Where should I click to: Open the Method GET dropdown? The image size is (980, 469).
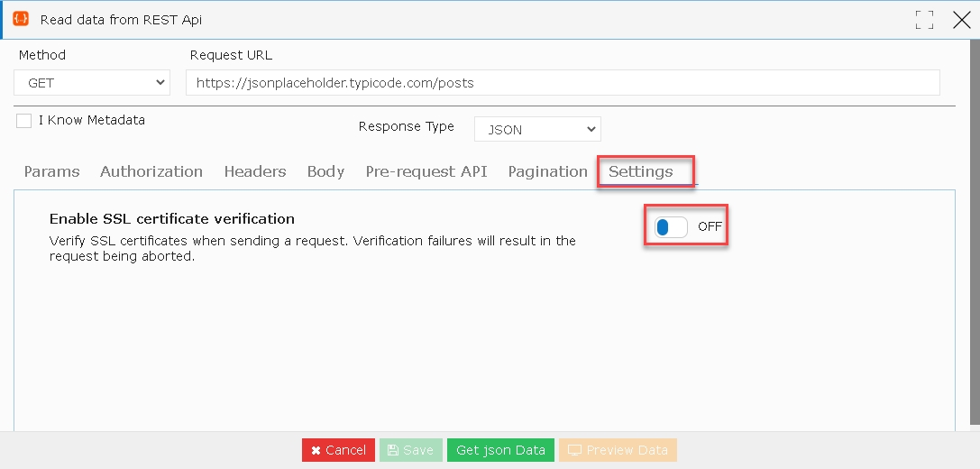pos(92,83)
